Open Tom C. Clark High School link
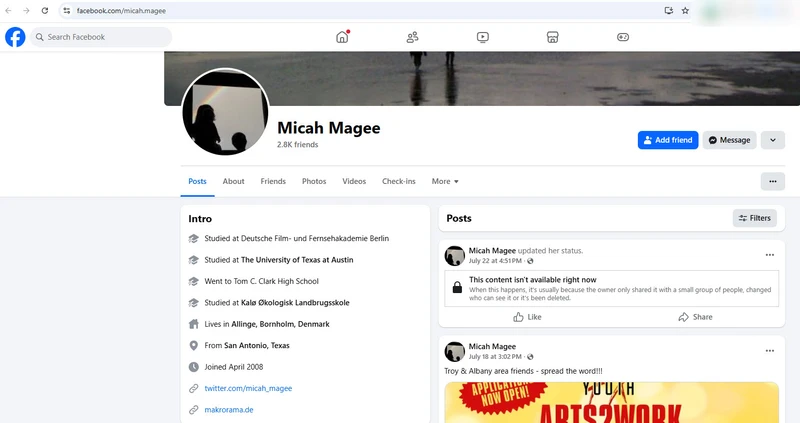Screen dimensions: 800x423 pyautogui.click(x=276, y=281)
